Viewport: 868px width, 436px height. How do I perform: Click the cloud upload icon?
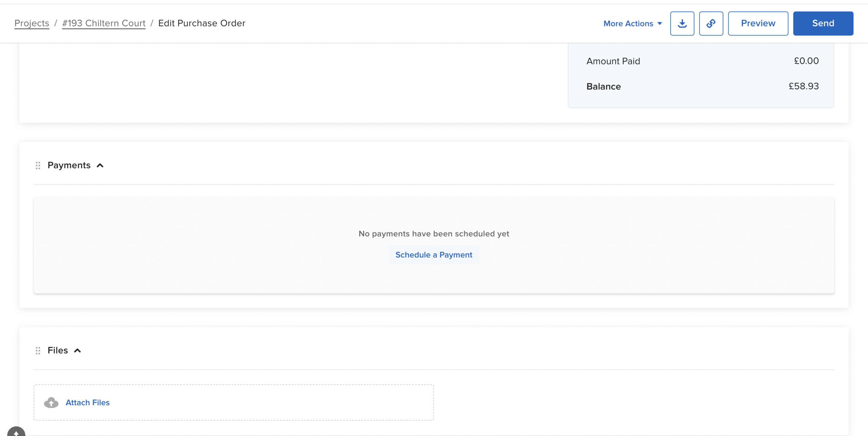tap(51, 402)
